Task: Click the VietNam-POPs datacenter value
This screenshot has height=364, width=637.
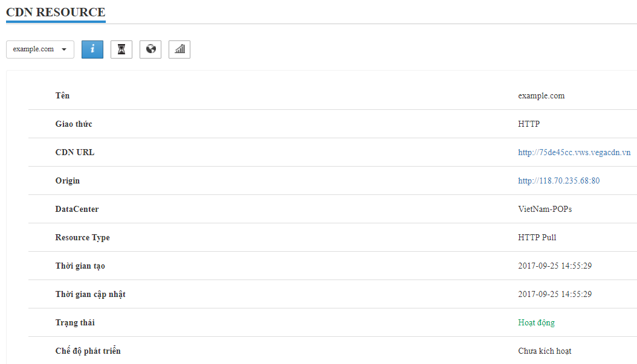Action: (545, 209)
